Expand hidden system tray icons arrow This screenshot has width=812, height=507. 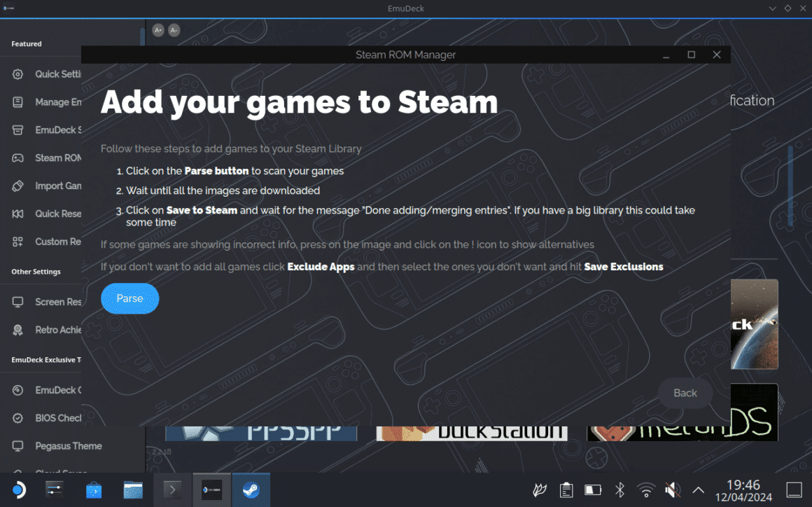point(698,490)
